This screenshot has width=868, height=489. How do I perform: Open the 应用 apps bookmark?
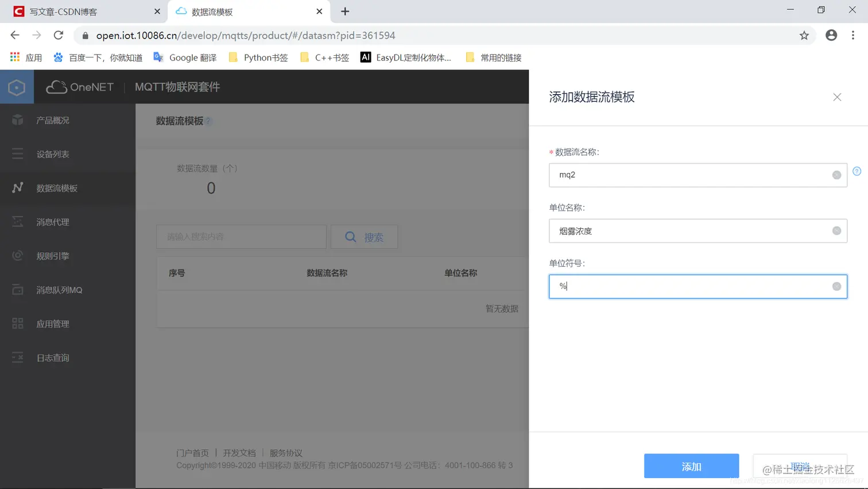tap(26, 57)
